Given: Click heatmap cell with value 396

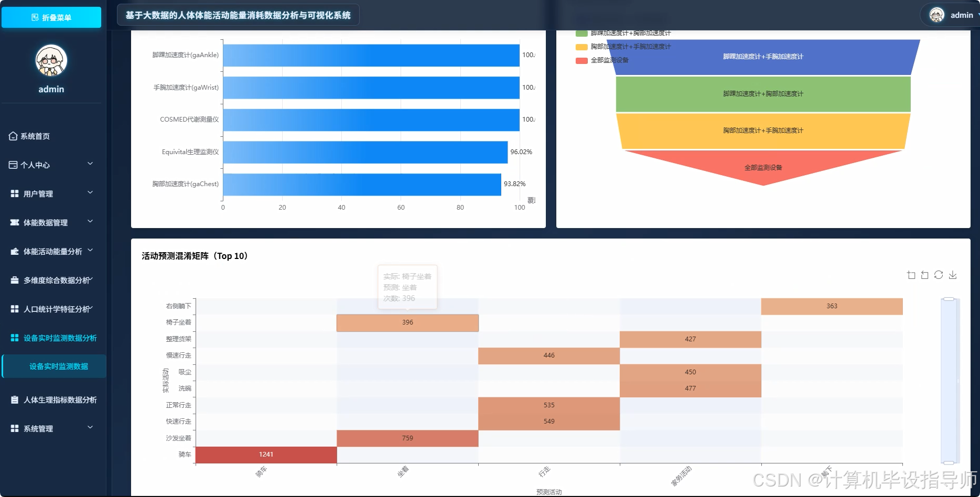Looking at the screenshot, I should pyautogui.click(x=407, y=322).
